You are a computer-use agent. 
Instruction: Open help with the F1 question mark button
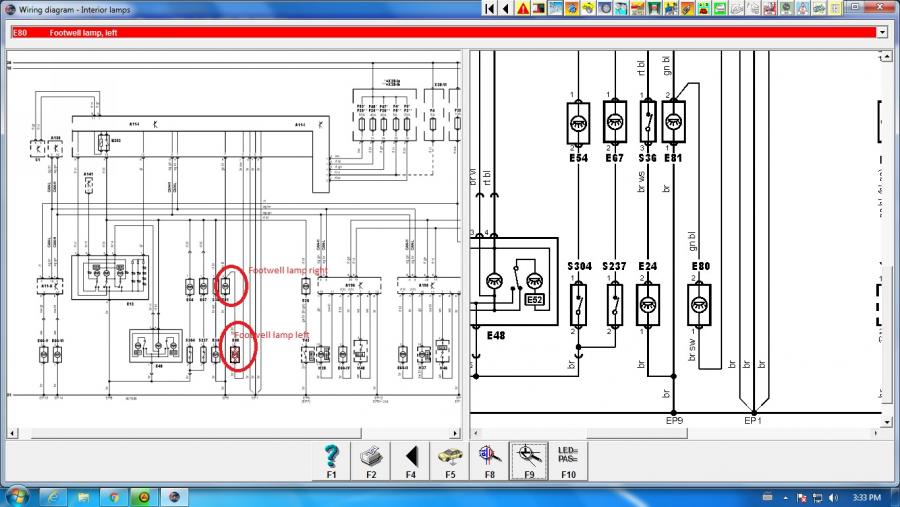click(x=331, y=460)
